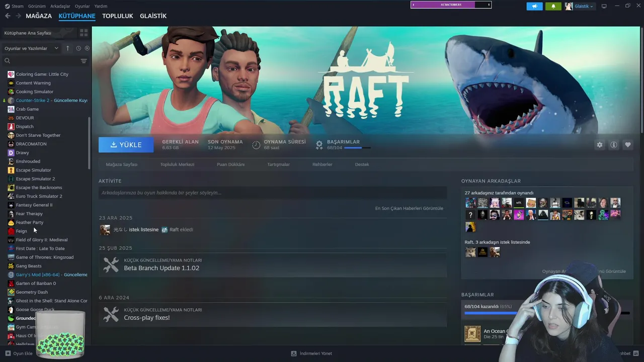
Task: Click En Son Çıkan Haberleri Görüntüle
Action: click(x=409, y=208)
